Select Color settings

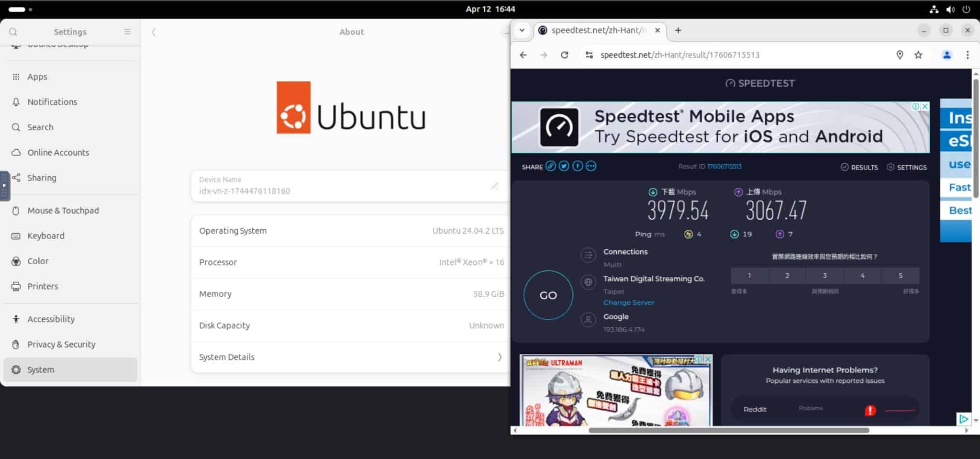70,261
